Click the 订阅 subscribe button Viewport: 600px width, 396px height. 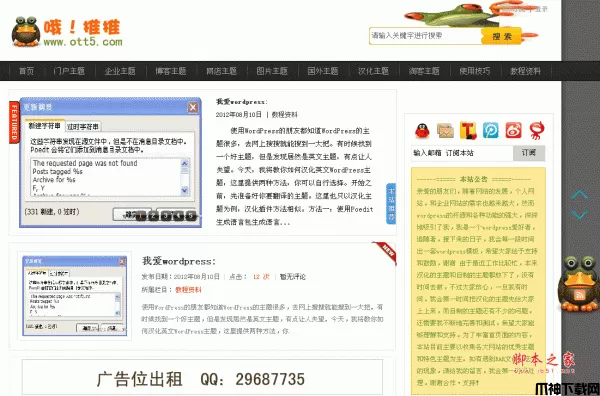coord(529,153)
